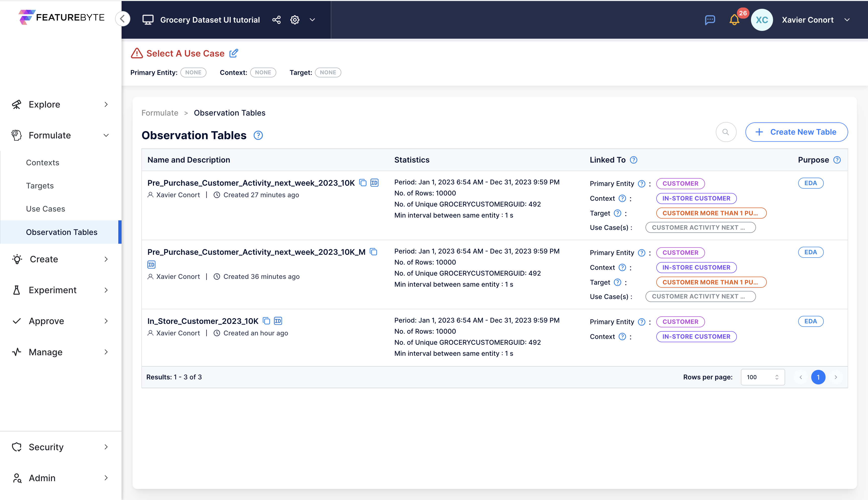This screenshot has width=868, height=500.
Task: Copy ID of In_Store_Customer_2023_10K
Action: (x=278, y=321)
